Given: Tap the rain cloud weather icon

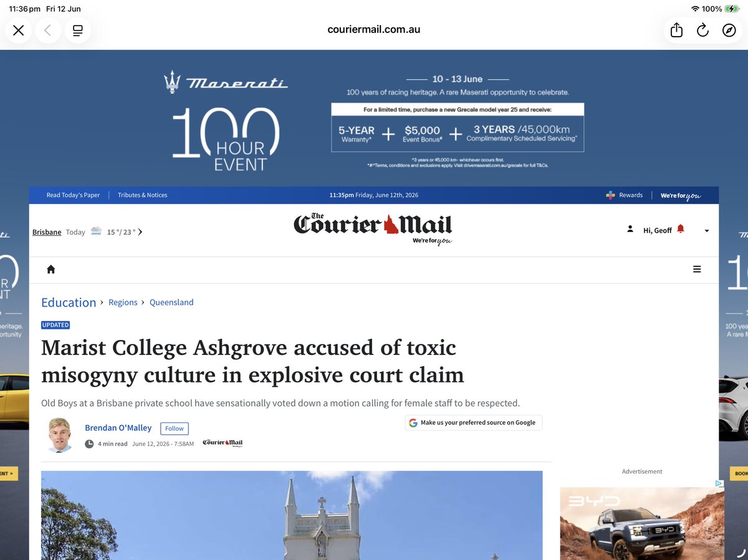Looking at the screenshot, I should pyautogui.click(x=96, y=231).
